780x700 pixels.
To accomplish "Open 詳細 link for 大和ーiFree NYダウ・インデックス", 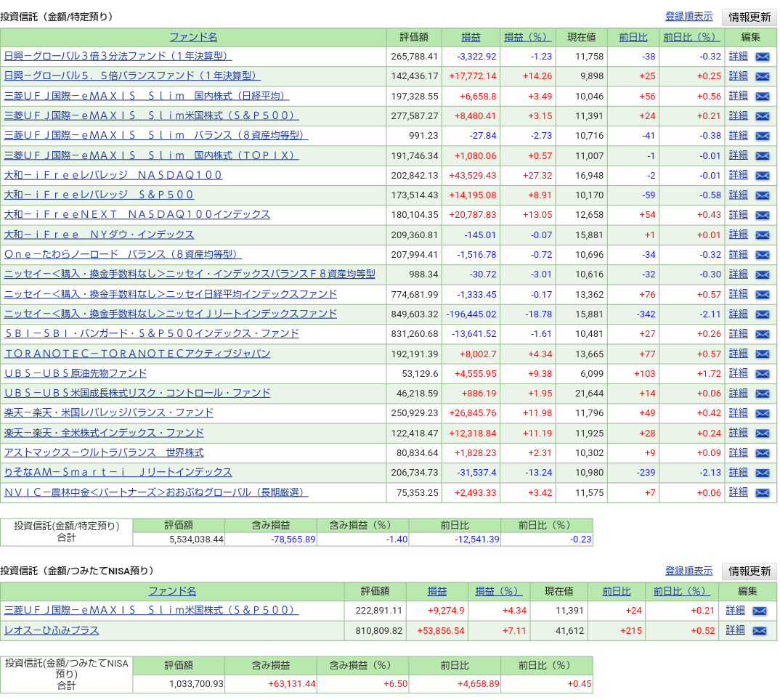I will pyautogui.click(x=738, y=235).
